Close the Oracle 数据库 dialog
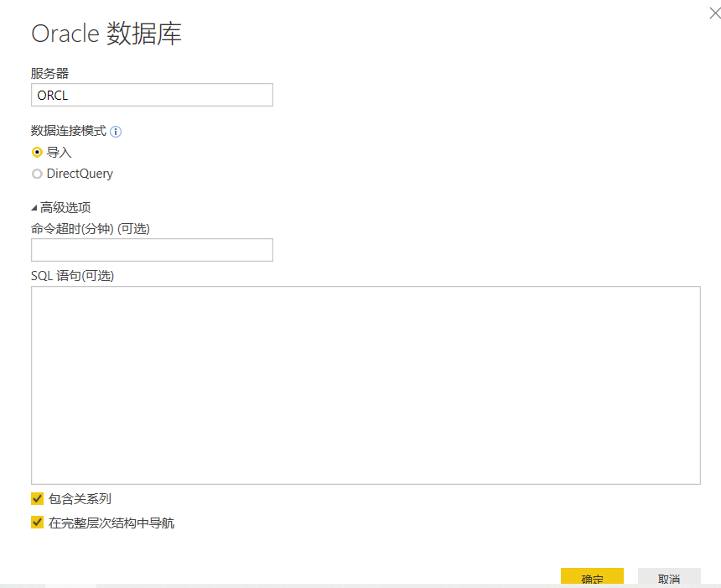 (715, 13)
